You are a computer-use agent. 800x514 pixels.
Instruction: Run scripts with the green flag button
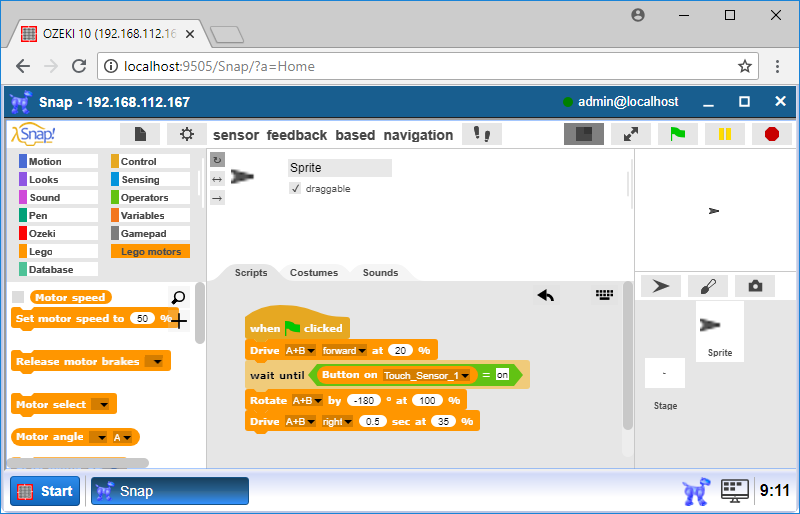coord(678,134)
